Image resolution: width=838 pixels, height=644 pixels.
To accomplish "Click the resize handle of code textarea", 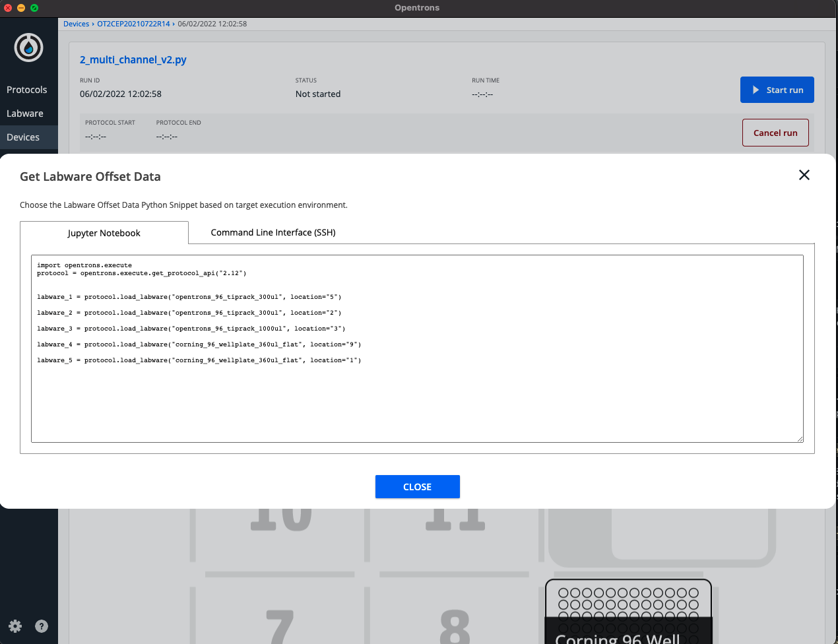I will tap(800, 438).
